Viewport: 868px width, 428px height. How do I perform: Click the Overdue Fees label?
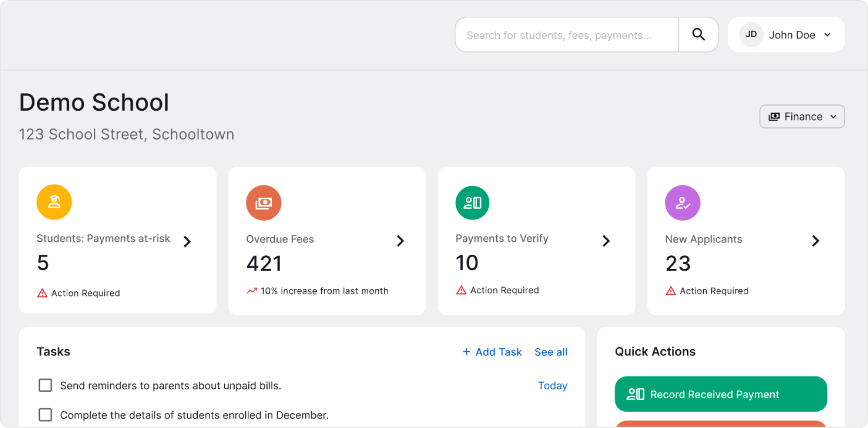click(x=280, y=239)
